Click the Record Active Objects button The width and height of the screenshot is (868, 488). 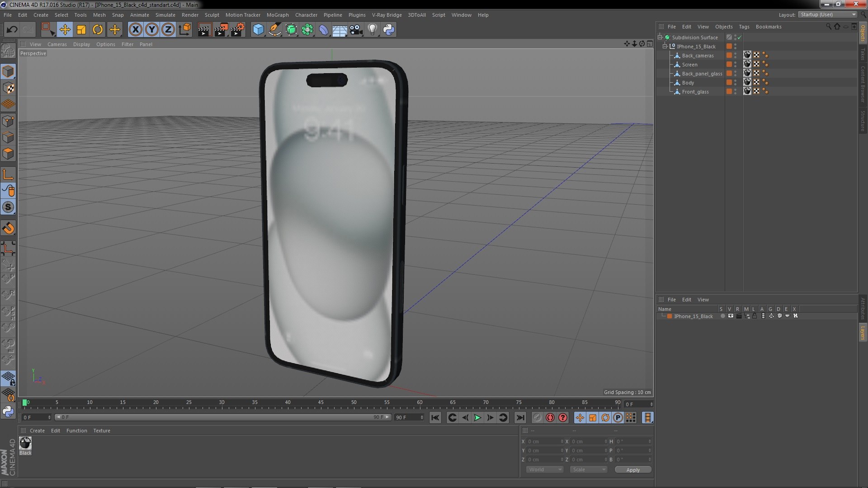click(537, 418)
